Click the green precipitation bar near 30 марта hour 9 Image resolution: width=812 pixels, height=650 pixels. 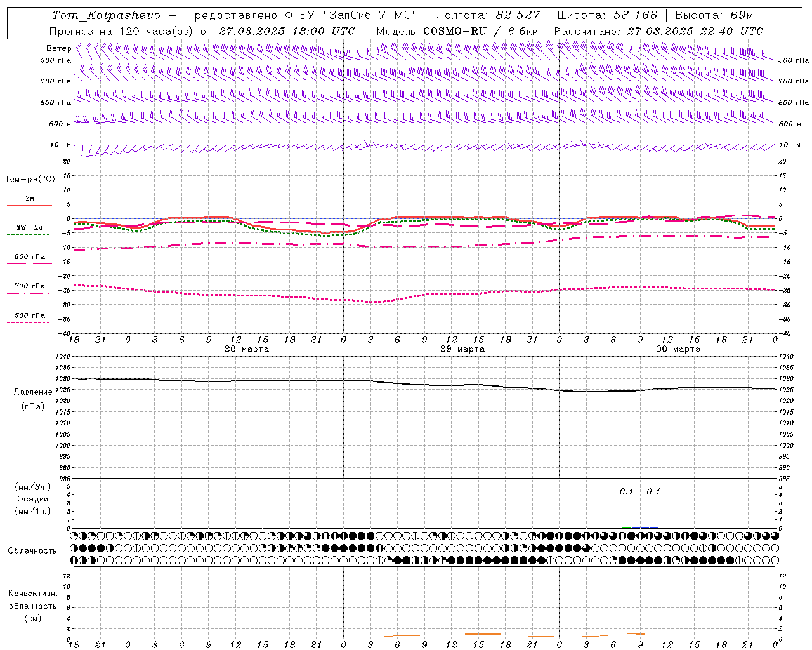pyautogui.click(x=653, y=527)
